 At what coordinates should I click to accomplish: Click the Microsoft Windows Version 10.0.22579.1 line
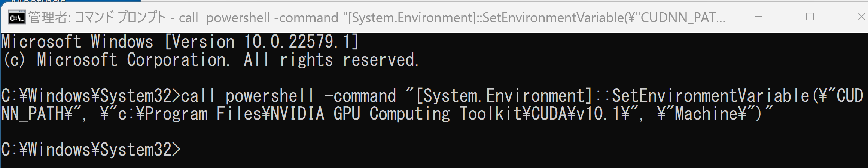(x=180, y=42)
